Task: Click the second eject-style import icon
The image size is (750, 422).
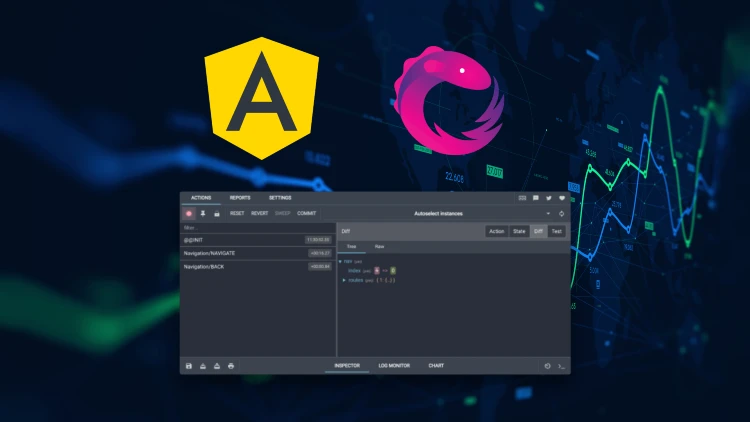Action: point(217,366)
